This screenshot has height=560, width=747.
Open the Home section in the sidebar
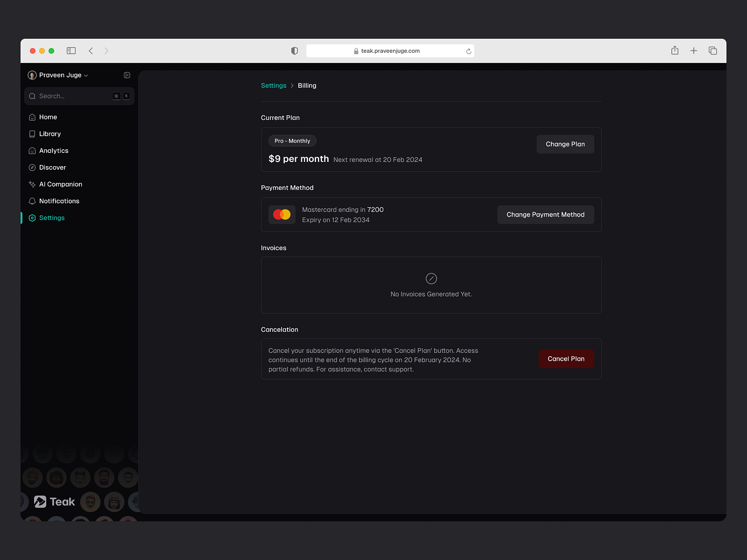(48, 117)
